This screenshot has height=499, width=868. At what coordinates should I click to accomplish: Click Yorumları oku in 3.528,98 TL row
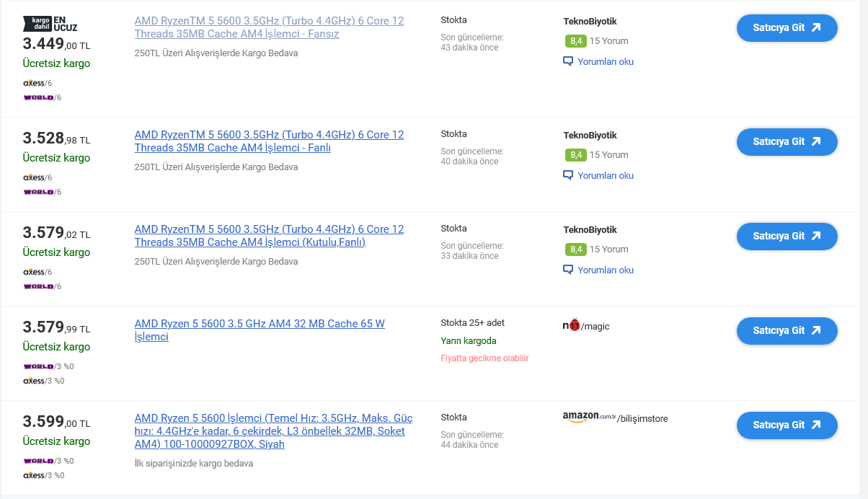(598, 176)
